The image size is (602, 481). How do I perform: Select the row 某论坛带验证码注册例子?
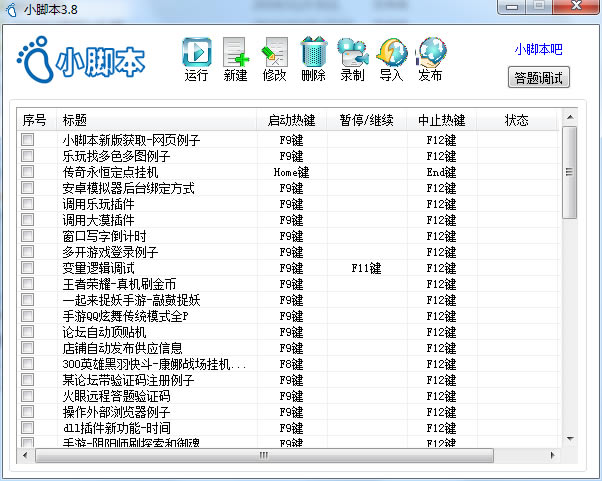[288, 380]
